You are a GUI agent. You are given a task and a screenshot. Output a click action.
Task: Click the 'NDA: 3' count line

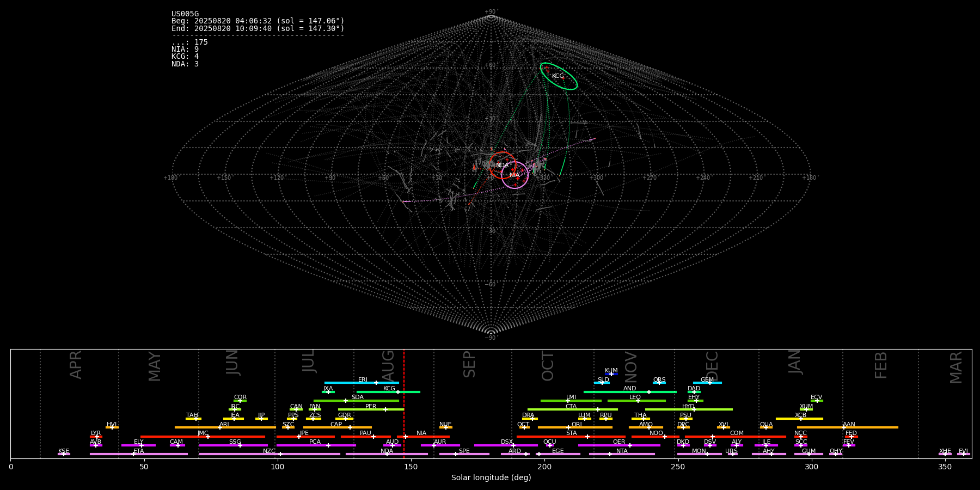pos(185,64)
